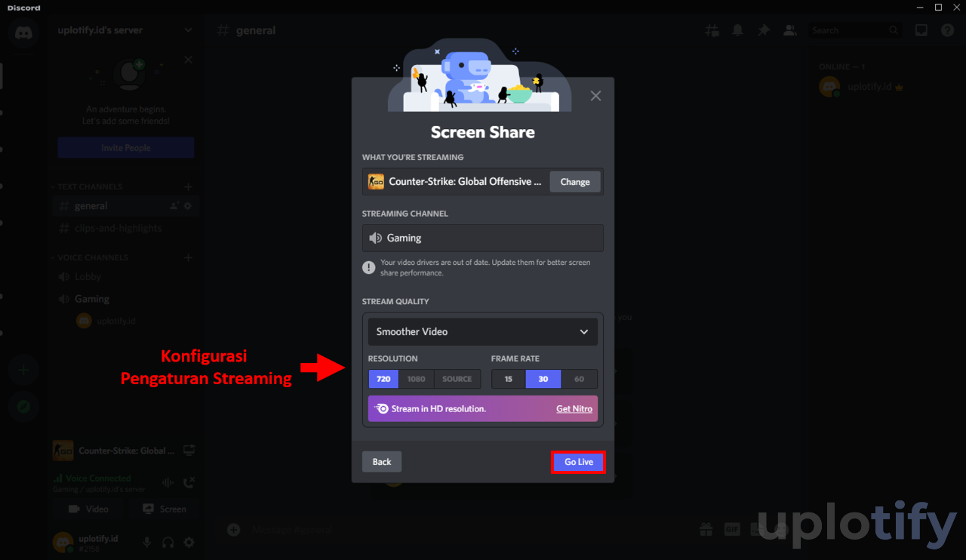Toggle noise suppression waveform icon
This screenshot has height=560, width=966.
168,482
